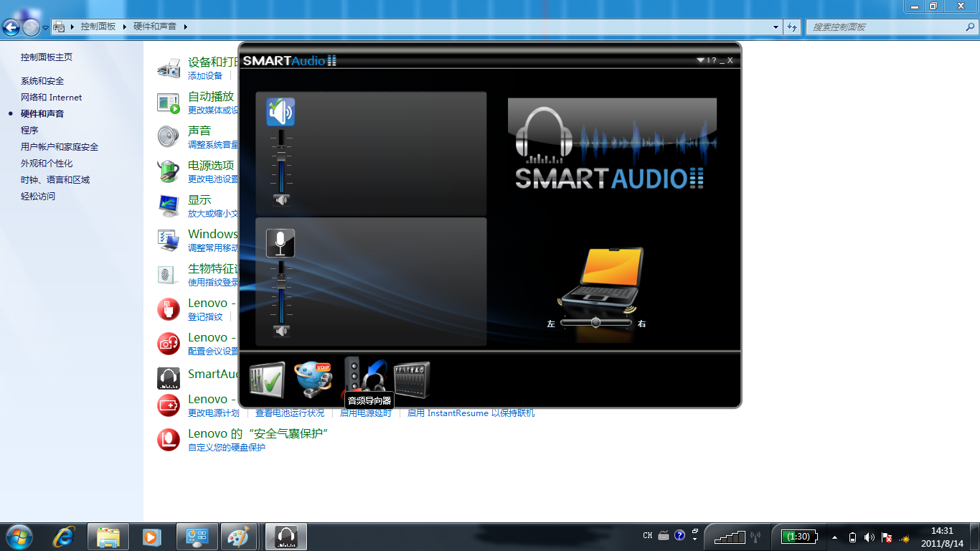Click the address bar refresh button
The image size is (980, 551).
[x=792, y=27]
